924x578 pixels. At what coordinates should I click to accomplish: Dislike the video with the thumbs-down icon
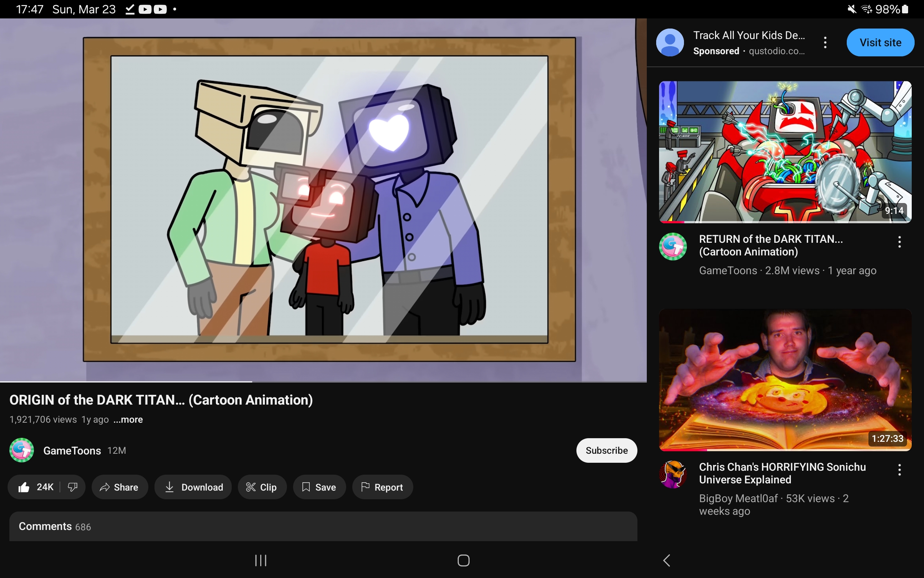[x=73, y=487]
